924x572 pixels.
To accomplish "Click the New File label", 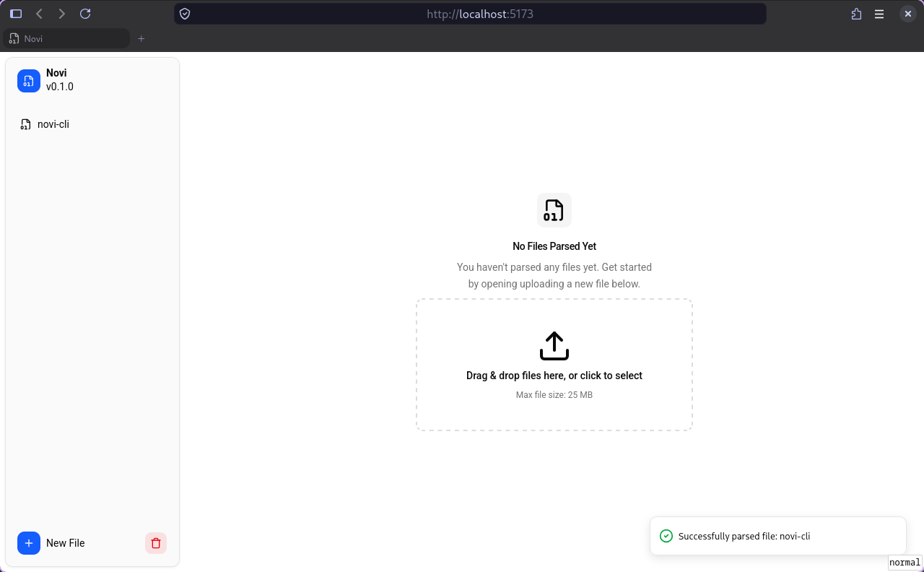I will click(x=66, y=543).
